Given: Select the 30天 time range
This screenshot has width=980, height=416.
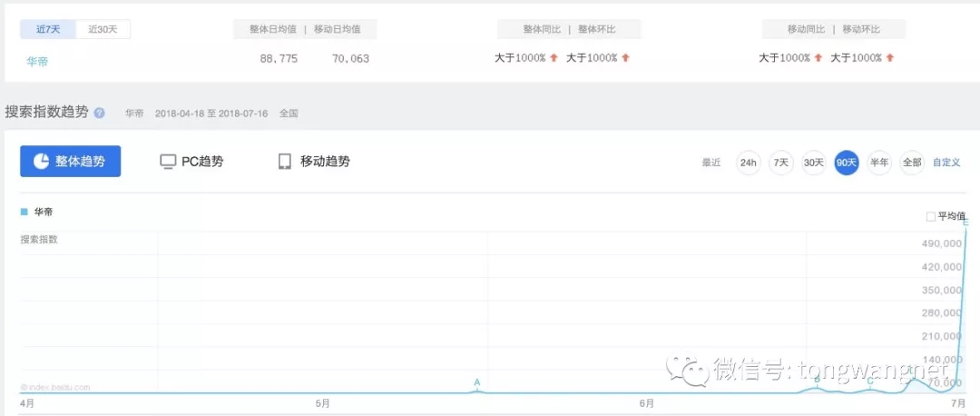Looking at the screenshot, I should coord(814,163).
